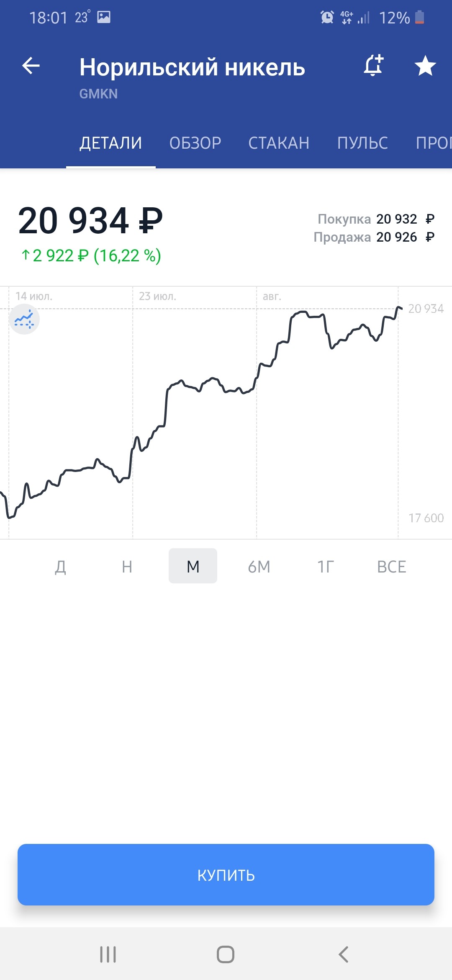This screenshot has height=980, width=452.
Task: Tap the chart's 23 июл. date marker
Action: point(157,297)
